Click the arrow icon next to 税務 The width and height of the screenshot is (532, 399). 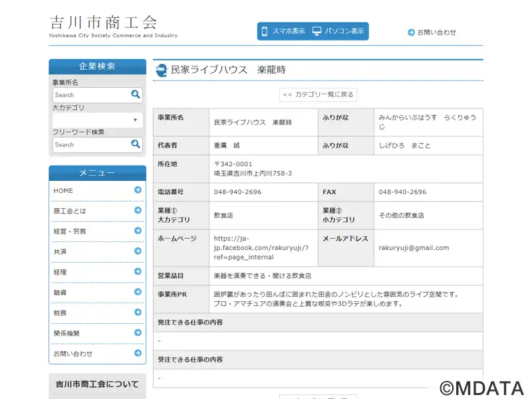[x=138, y=313]
